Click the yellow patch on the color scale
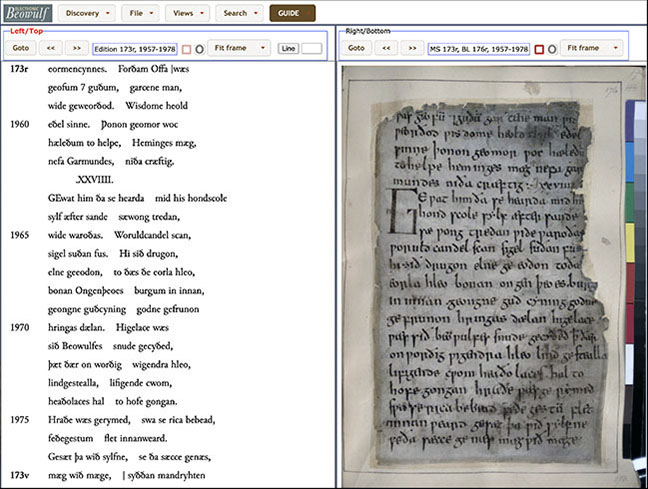The image size is (648, 489). (630, 243)
